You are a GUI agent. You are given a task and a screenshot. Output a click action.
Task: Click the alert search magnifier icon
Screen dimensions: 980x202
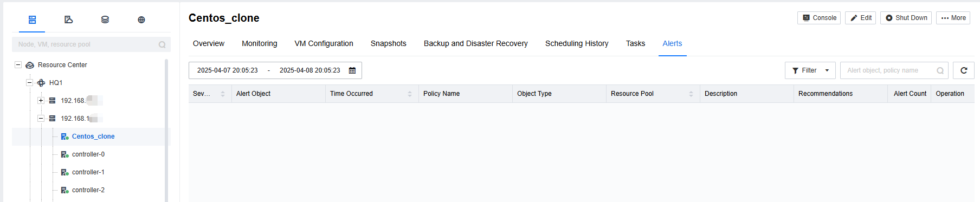coord(940,70)
